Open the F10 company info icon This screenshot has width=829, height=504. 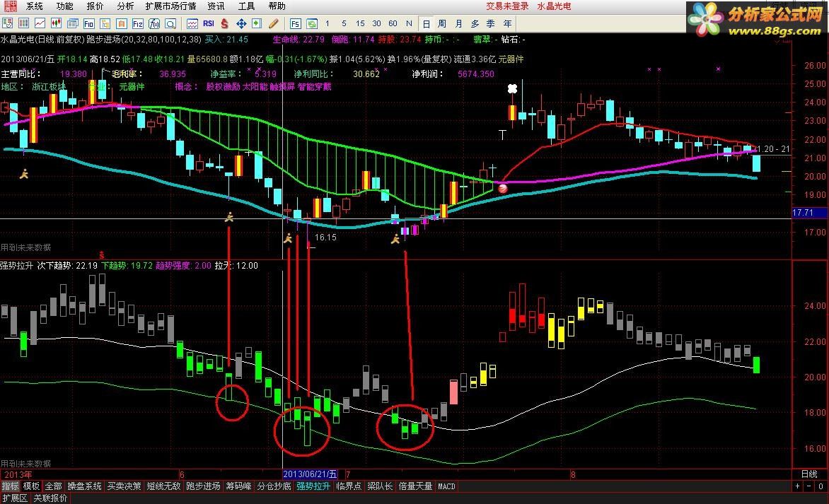tap(89, 23)
